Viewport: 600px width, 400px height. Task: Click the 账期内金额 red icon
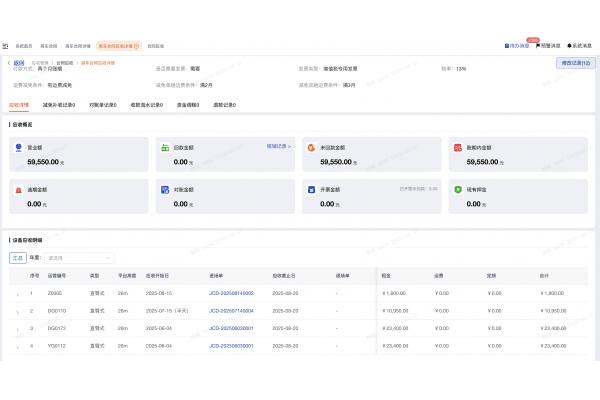click(x=457, y=147)
